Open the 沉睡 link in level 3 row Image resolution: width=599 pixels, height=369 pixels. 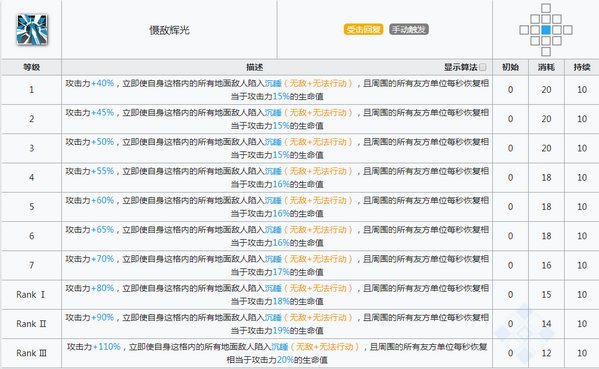point(273,142)
